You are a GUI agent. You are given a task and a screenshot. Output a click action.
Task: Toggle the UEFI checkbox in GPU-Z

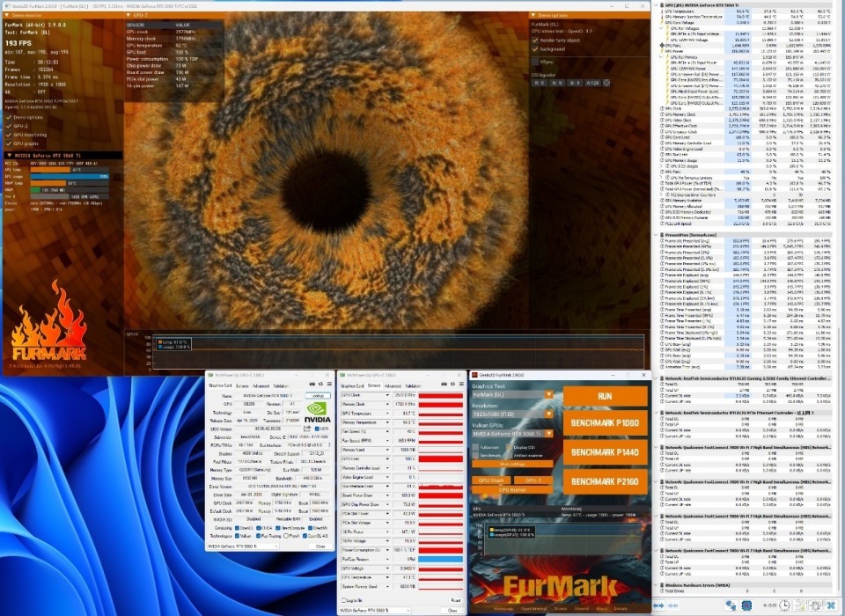coord(317,429)
